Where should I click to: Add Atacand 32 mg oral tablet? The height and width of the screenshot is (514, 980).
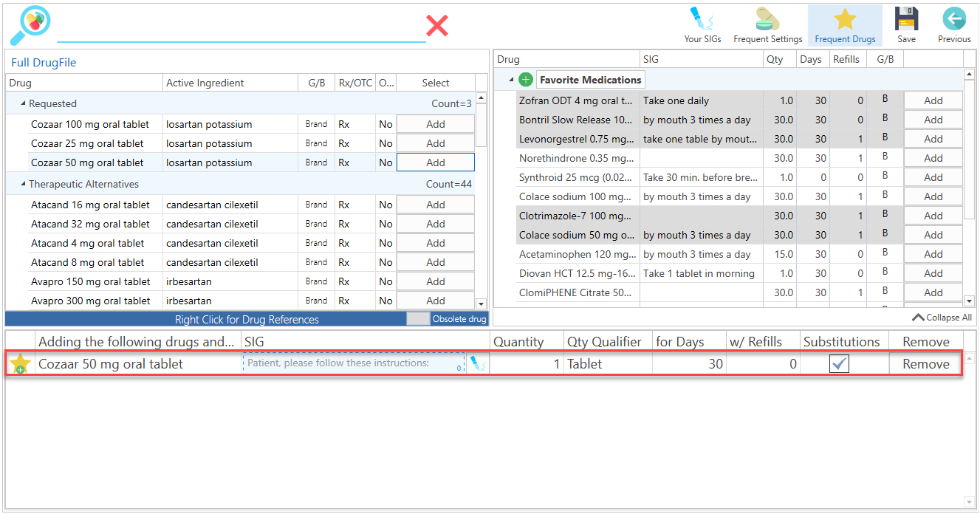(x=436, y=224)
